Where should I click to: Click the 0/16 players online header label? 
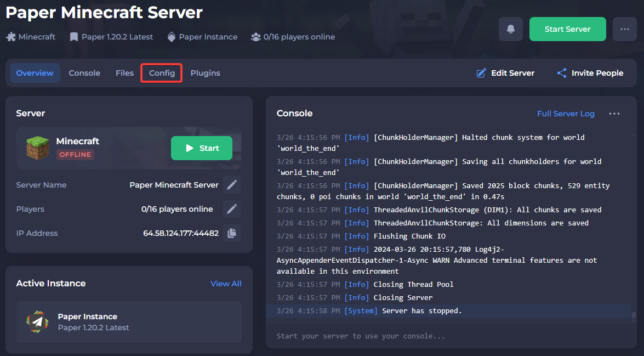293,37
